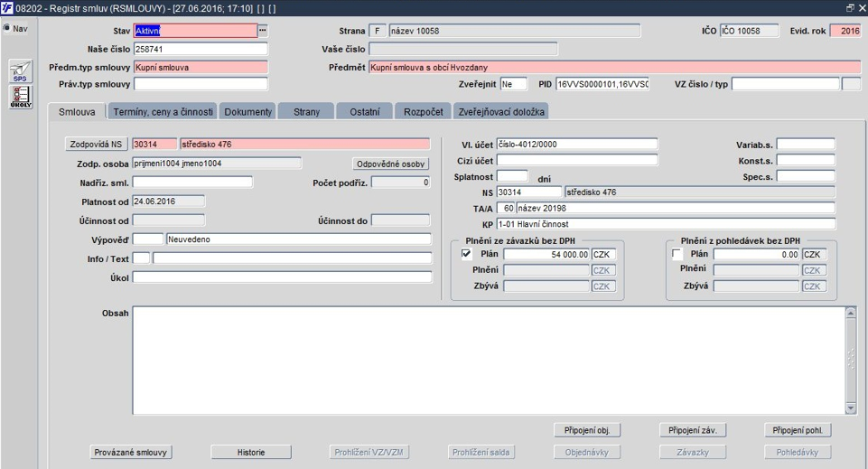Click the Připojení pohl. button

coord(798,430)
